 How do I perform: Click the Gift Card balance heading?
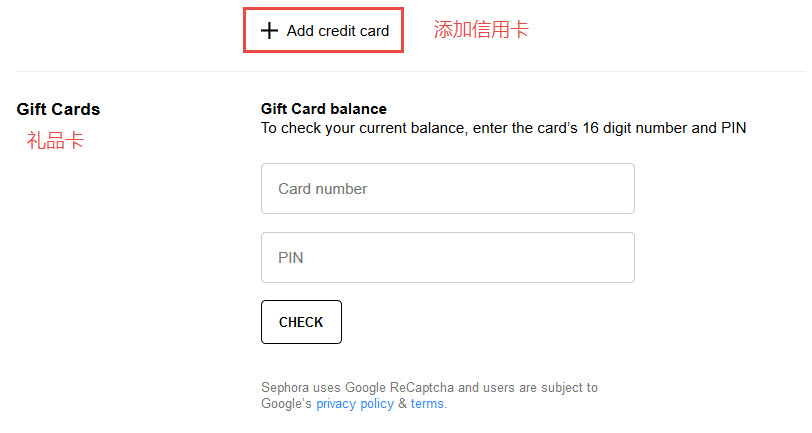coord(324,109)
